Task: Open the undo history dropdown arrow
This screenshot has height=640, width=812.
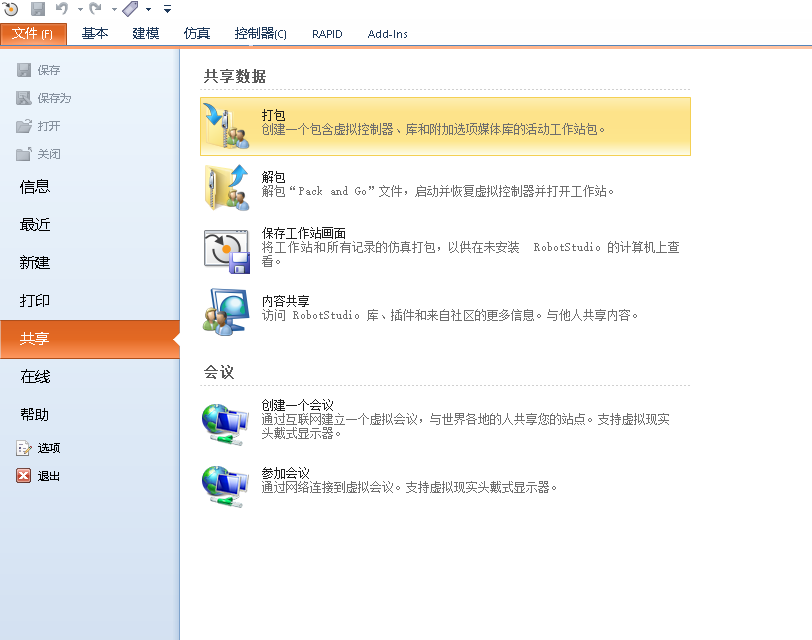Action: point(78,10)
